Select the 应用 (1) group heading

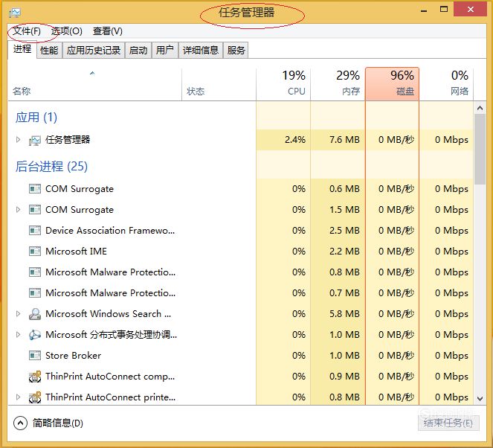(36, 118)
